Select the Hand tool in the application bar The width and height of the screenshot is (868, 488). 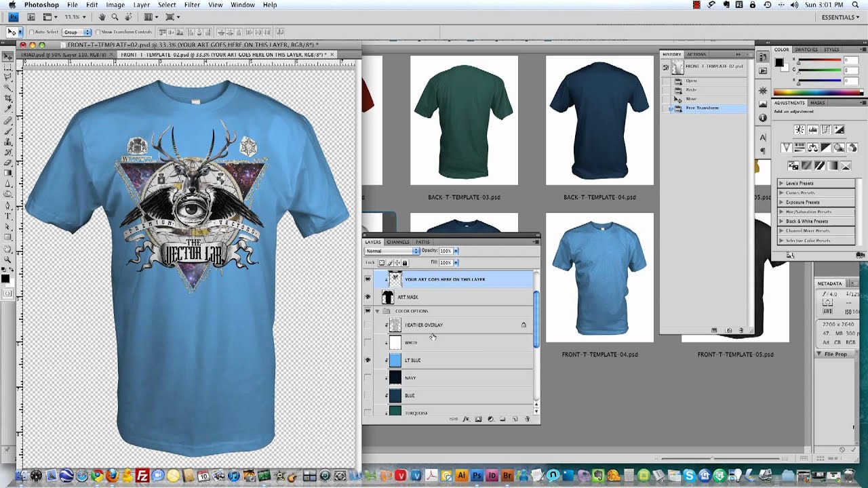coord(102,16)
